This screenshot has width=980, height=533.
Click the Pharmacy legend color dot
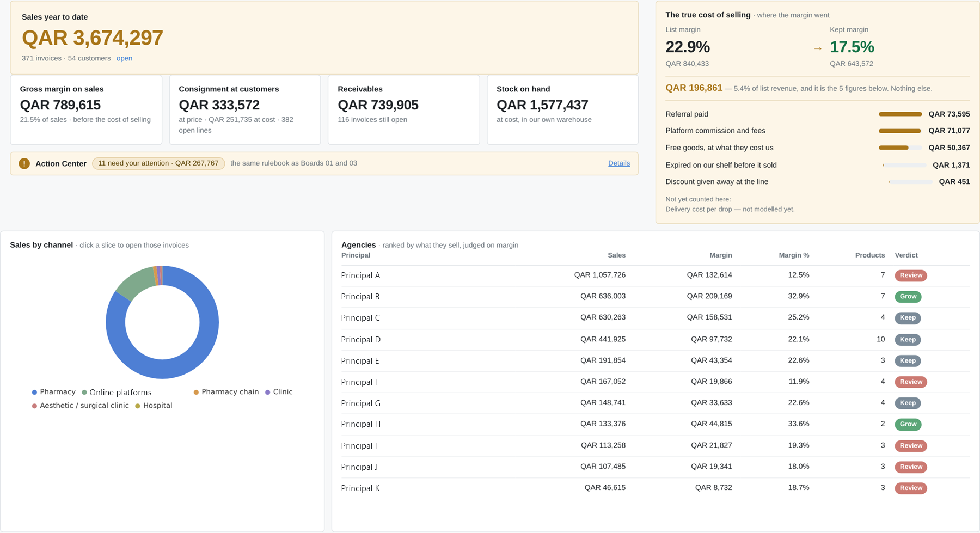(34, 392)
